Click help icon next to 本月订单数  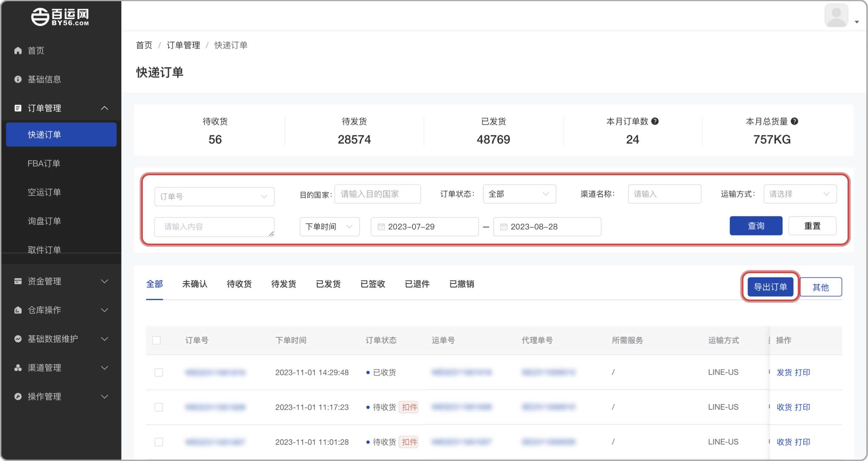click(x=655, y=121)
